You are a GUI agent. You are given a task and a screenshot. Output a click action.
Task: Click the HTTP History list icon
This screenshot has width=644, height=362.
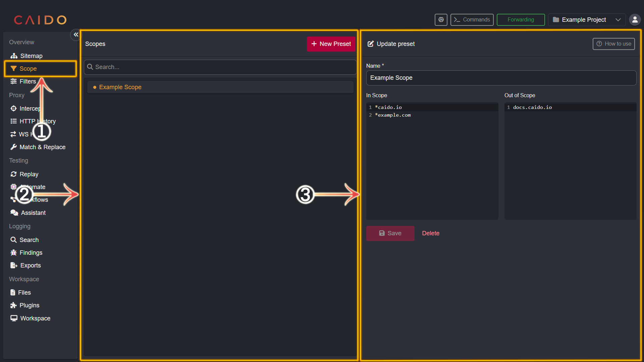13,121
